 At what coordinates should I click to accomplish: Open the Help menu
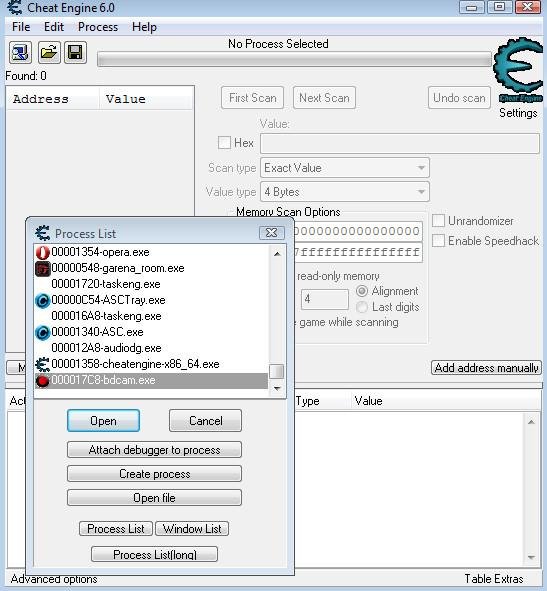(x=144, y=27)
